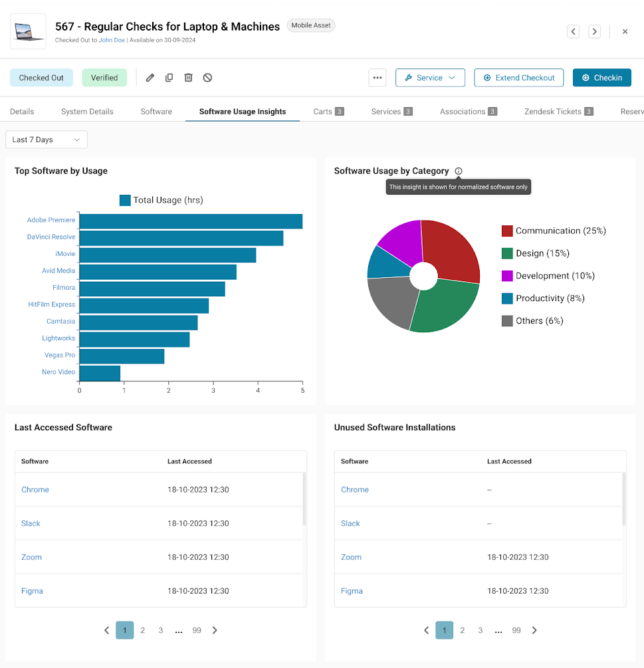Toggle the Total Usage (hrs) legend box

click(x=125, y=200)
